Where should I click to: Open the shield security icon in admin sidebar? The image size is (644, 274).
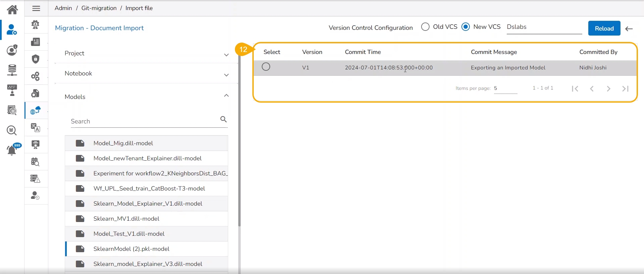tap(36, 59)
